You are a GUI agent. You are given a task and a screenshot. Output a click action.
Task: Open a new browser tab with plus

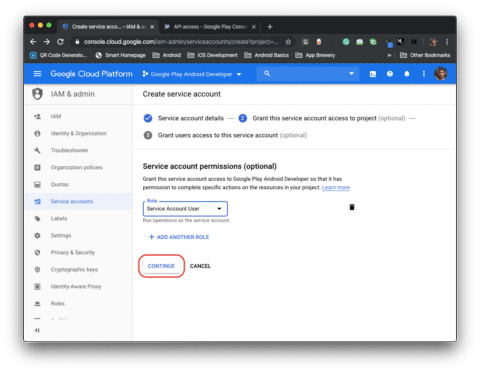click(x=270, y=27)
